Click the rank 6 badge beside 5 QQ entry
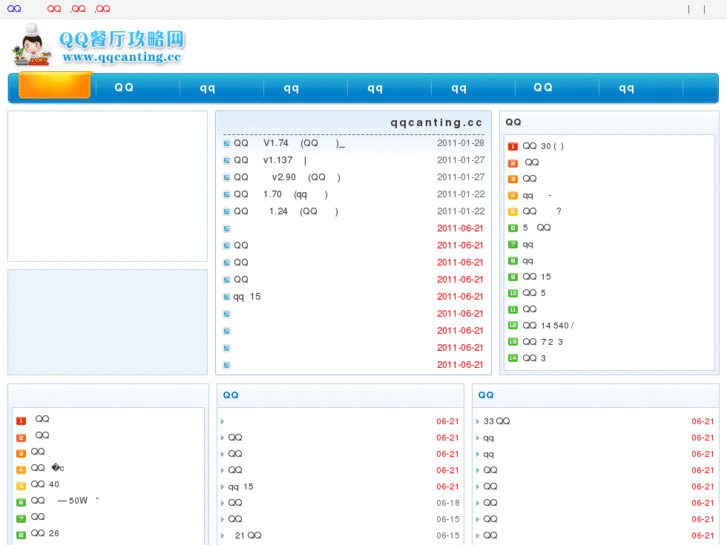This screenshot has width=727, height=545. click(x=513, y=228)
